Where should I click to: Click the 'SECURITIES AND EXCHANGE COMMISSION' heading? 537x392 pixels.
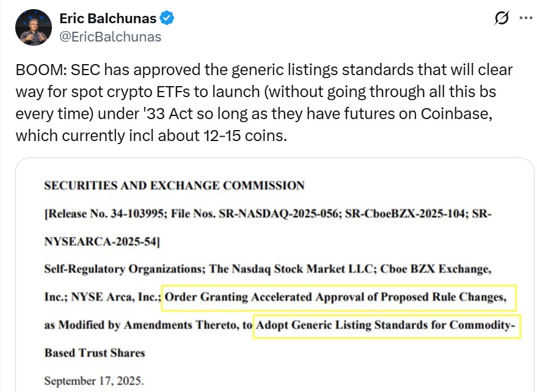(x=174, y=186)
